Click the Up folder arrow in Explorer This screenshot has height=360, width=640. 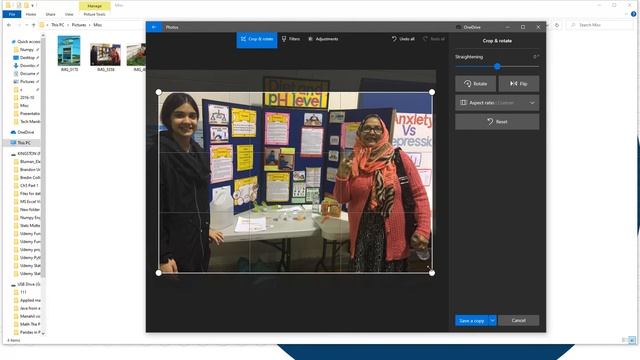(33, 25)
